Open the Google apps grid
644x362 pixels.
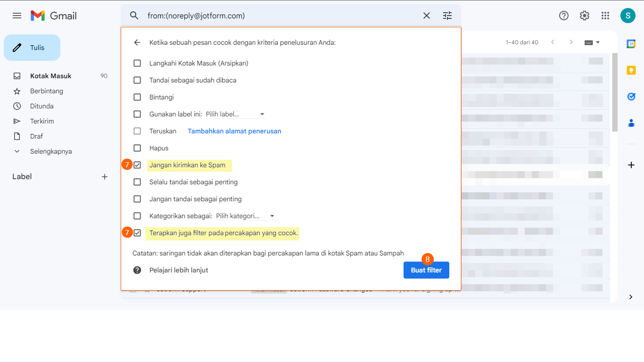tap(605, 16)
